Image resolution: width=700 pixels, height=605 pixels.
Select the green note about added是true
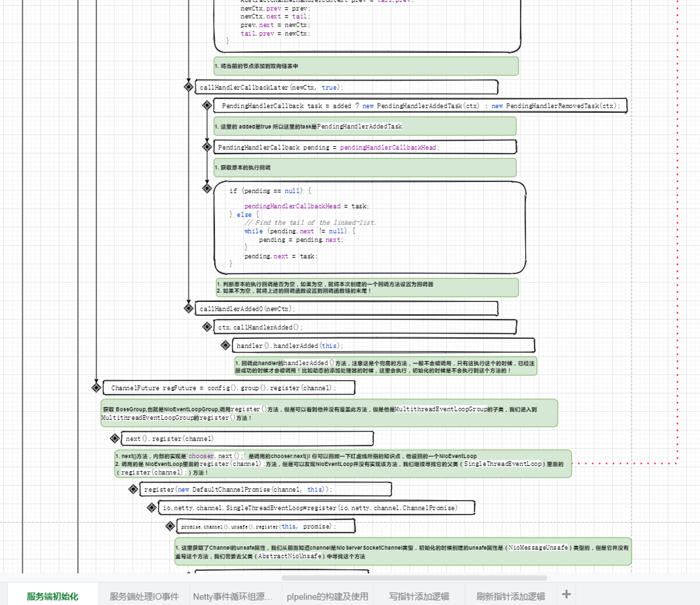365,126
